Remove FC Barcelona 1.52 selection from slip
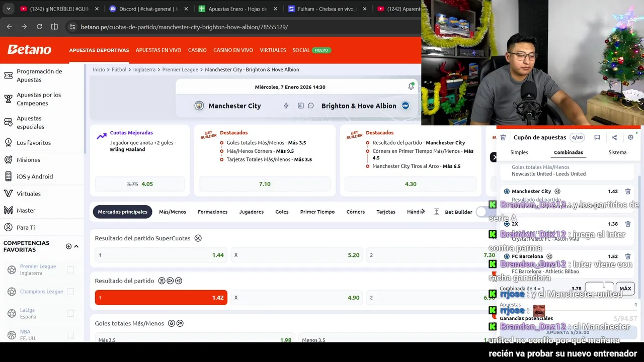 click(628, 256)
